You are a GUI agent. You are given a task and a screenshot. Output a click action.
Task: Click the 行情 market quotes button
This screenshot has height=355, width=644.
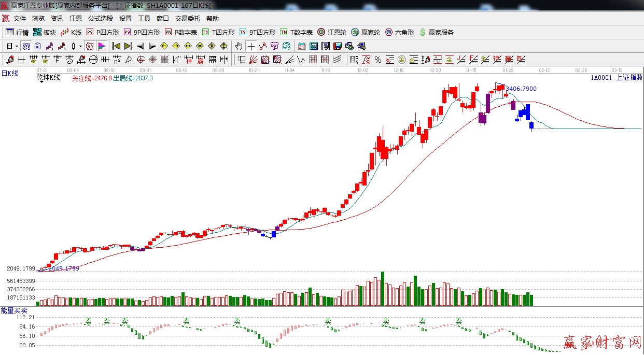(x=17, y=32)
